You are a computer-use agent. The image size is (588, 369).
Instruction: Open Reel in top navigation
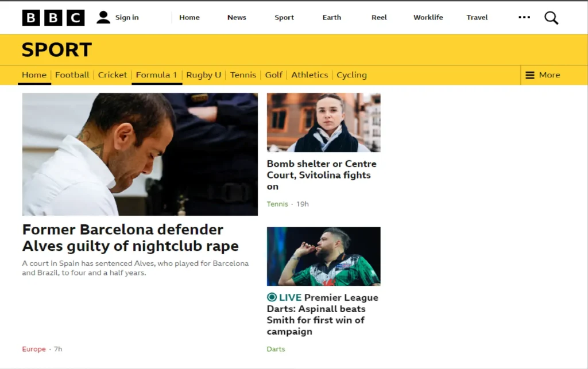point(379,18)
